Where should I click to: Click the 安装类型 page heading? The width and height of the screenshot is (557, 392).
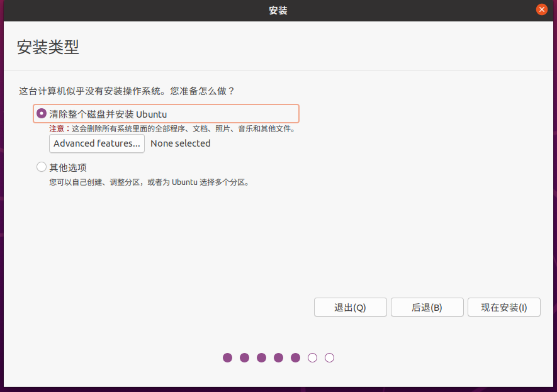48,47
